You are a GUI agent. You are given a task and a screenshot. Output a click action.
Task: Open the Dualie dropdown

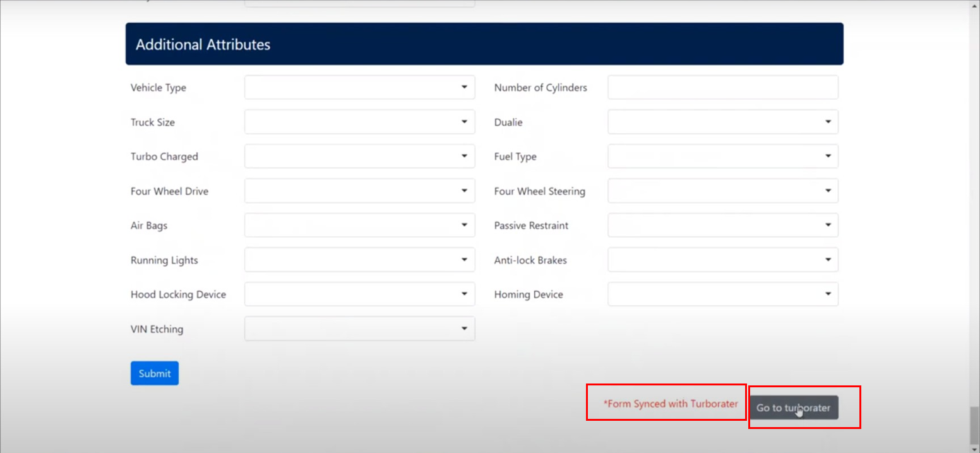tap(723, 122)
